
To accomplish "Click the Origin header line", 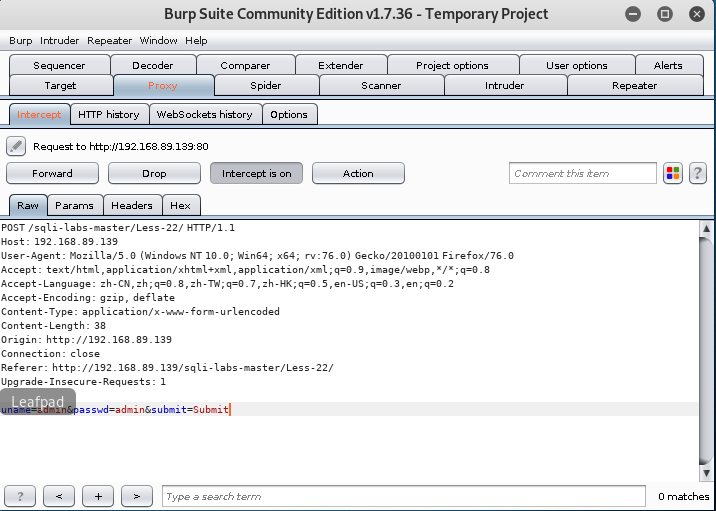I will 86,340.
